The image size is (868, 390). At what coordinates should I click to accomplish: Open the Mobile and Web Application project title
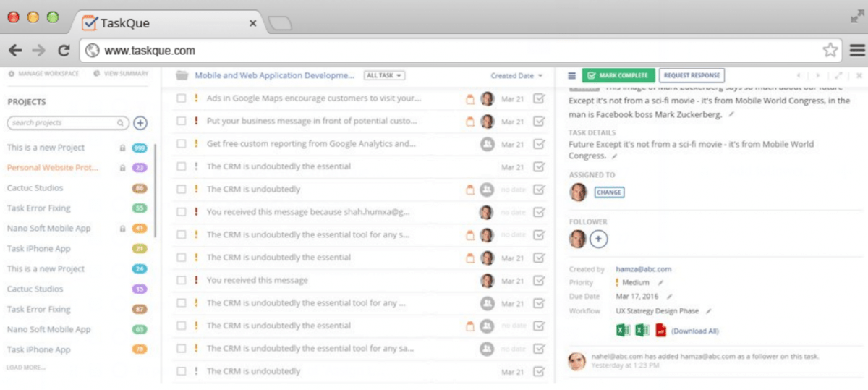click(x=275, y=75)
